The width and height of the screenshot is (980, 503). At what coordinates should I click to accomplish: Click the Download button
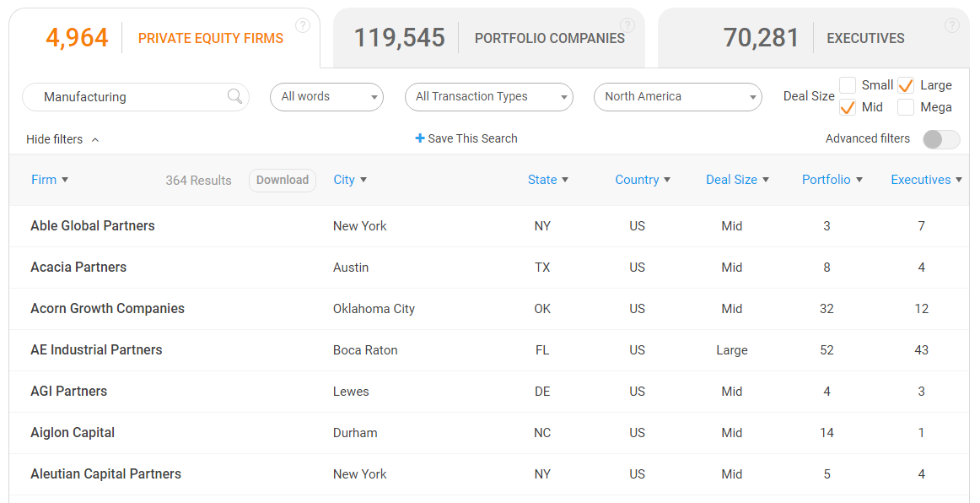click(x=282, y=179)
